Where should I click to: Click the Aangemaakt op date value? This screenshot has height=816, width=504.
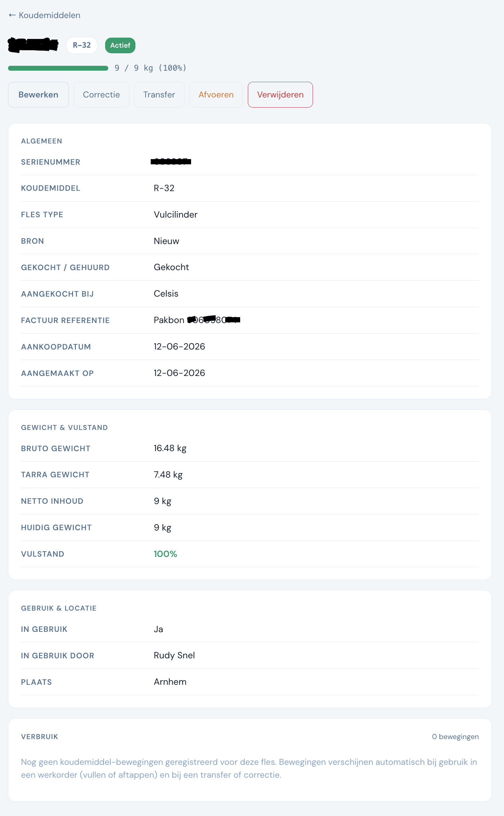click(x=179, y=373)
